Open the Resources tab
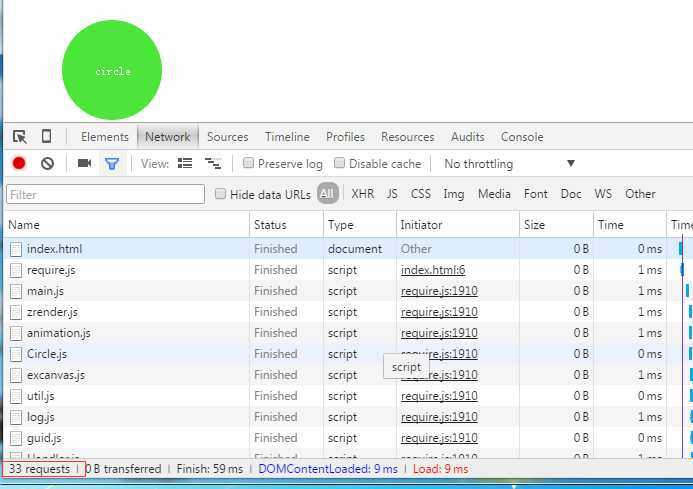Screen dimensions: 693x489 [x=407, y=137]
